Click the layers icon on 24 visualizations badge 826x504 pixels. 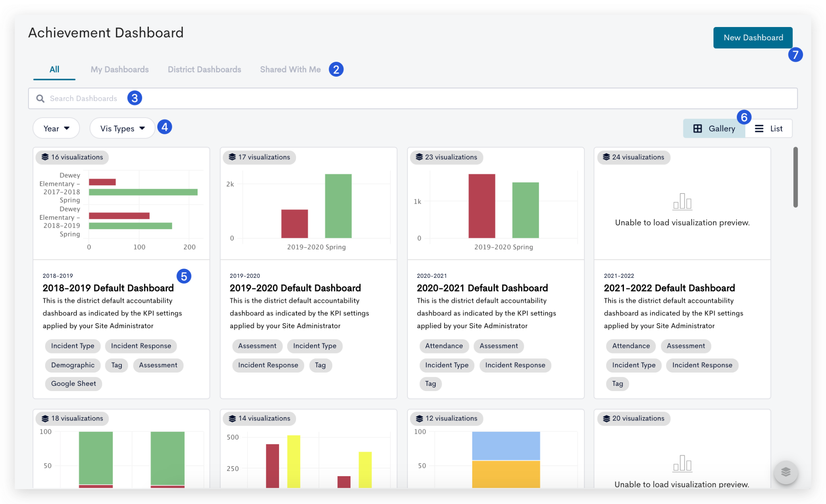click(x=606, y=157)
